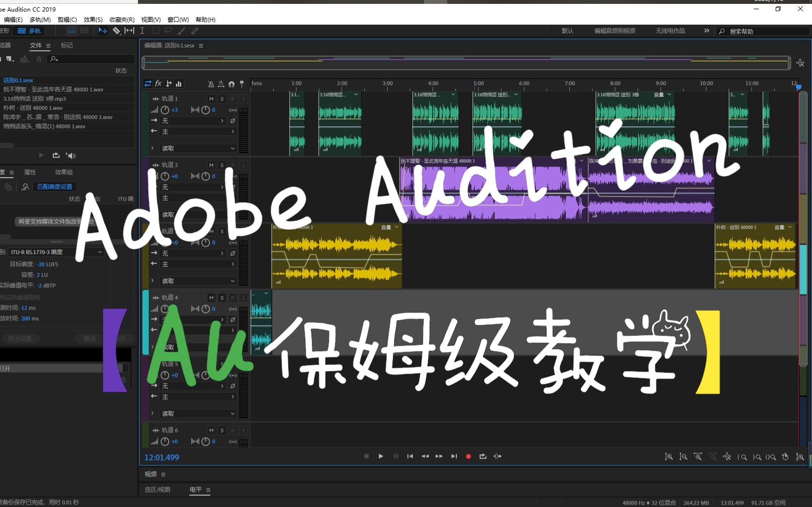Adjust Track 1 pan knob showing 0
Image resolution: width=812 pixels, height=507 pixels.
205,110
